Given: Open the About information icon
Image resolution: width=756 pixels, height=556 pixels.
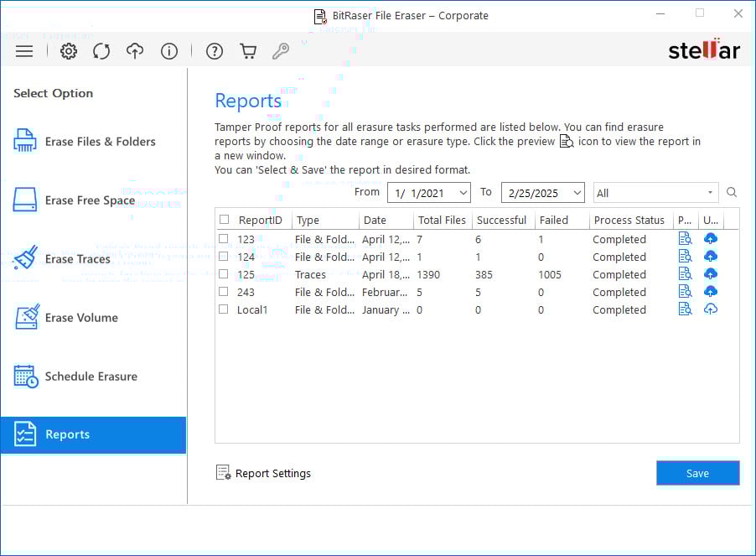Looking at the screenshot, I should coord(169,51).
